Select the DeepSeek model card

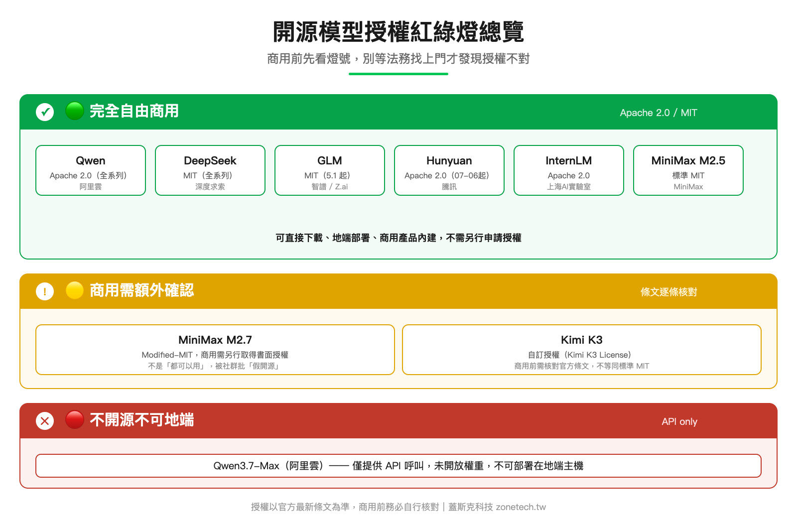(x=210, y=170)
